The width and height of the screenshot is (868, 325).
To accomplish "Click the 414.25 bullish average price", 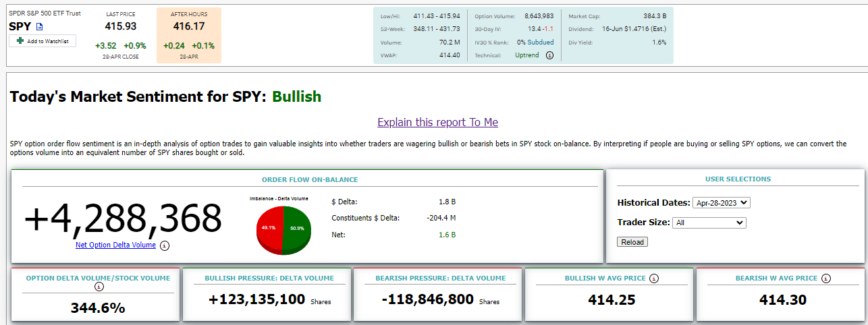I will [x=612, y=300].
